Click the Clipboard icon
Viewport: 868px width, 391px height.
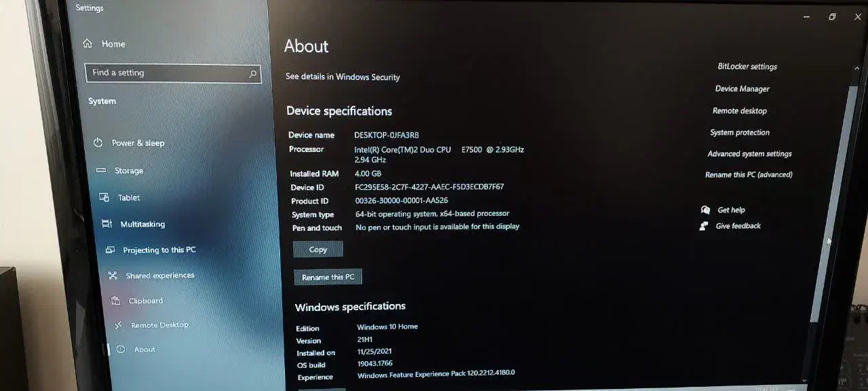point(115,301)
